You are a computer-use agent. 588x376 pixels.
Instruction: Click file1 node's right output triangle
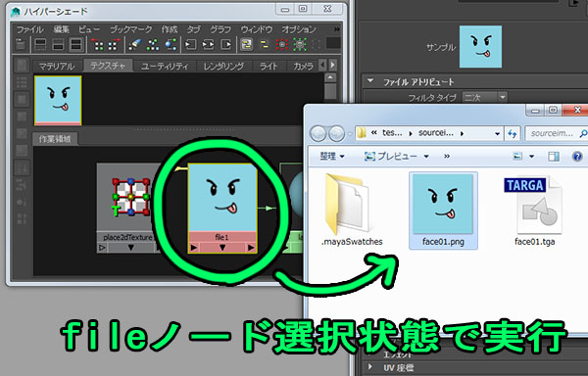click(x=251, y=248)
